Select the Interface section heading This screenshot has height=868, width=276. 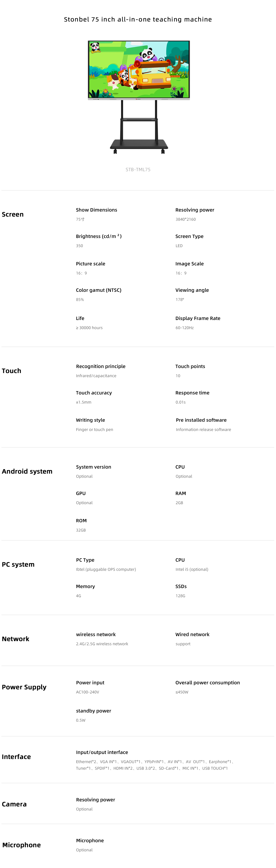tap(16, 757)
